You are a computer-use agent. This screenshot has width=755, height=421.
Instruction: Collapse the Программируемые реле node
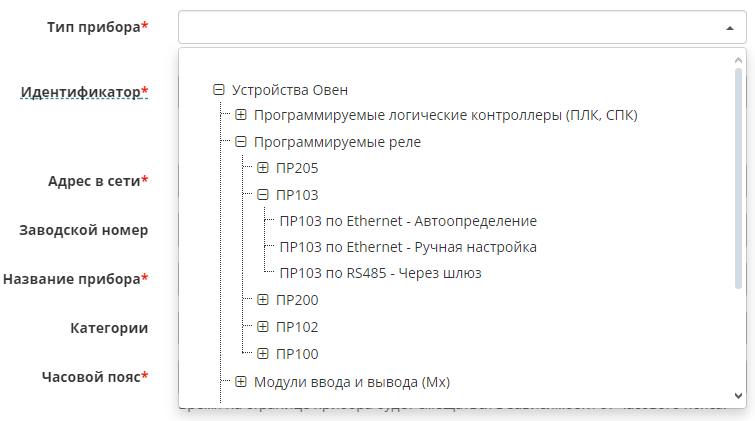pyautogui.click(x=241, y=142)
